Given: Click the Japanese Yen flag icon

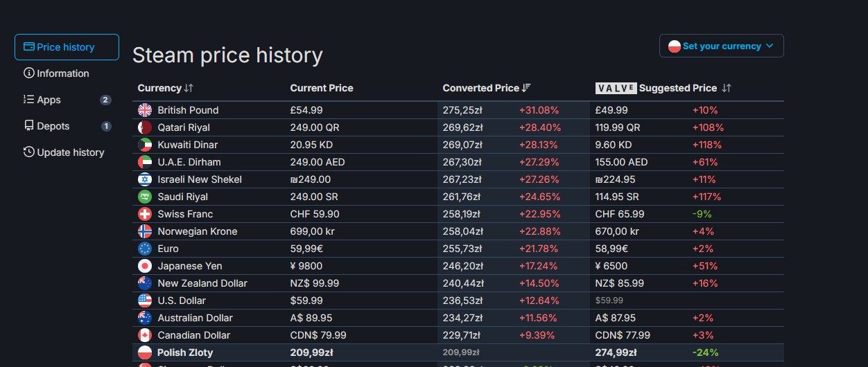Looking at the screenshot, I should tap(145, 266).
